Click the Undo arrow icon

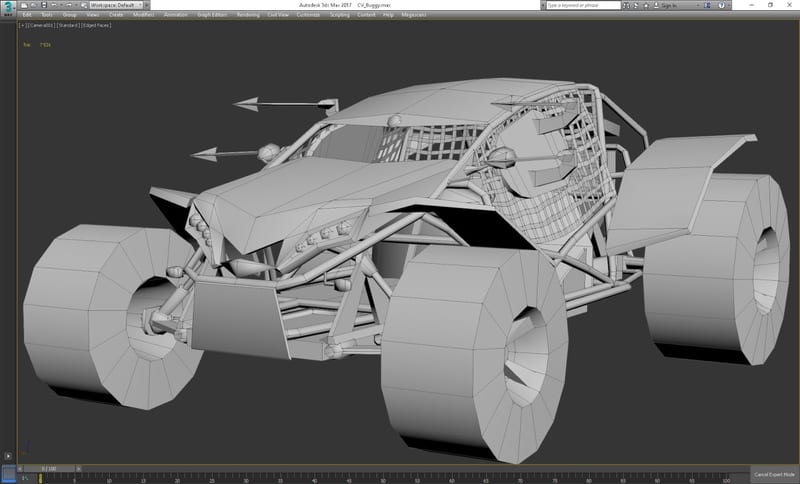54,5
